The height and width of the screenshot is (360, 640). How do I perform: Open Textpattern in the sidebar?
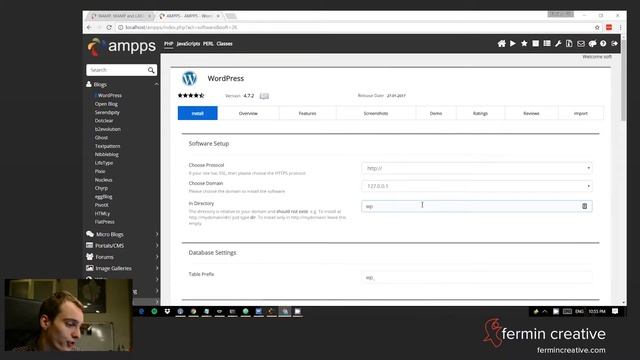(107, 146)
